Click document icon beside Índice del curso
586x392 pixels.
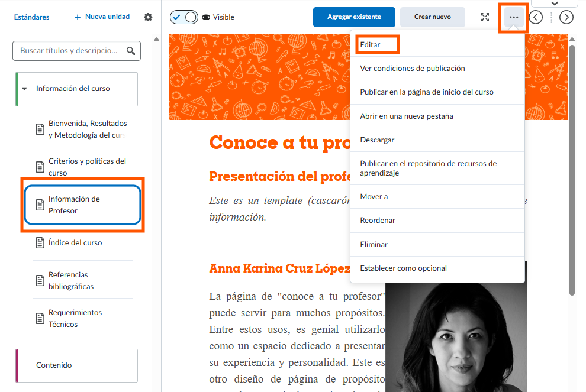click(40, 243)
